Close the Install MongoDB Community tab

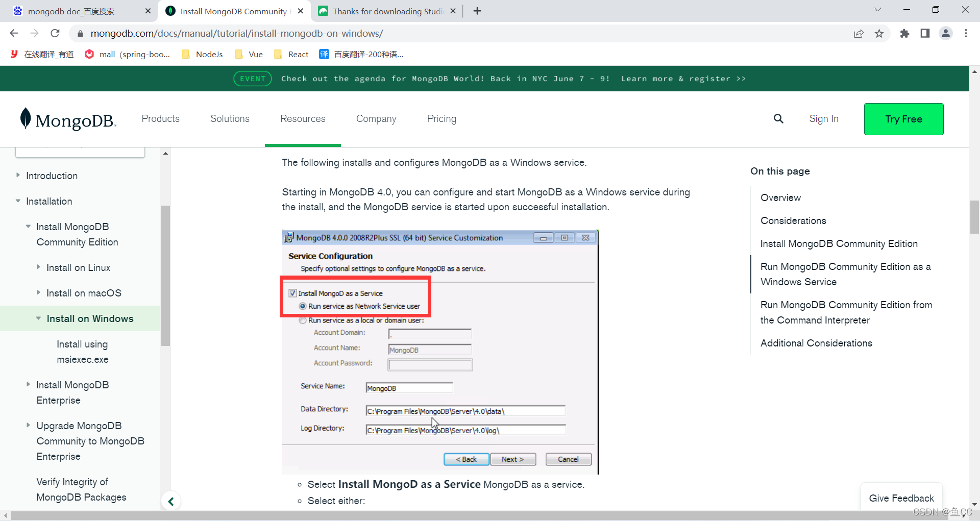[301, 11]
